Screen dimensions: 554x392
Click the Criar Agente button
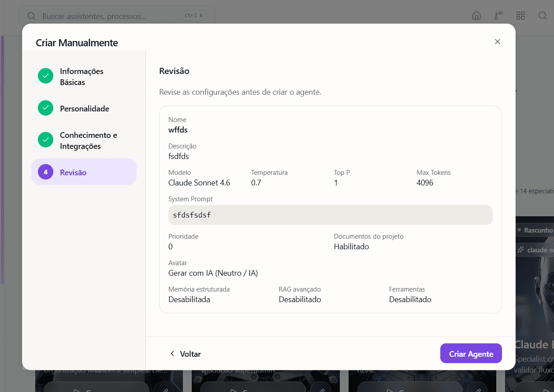pos(471,353)
